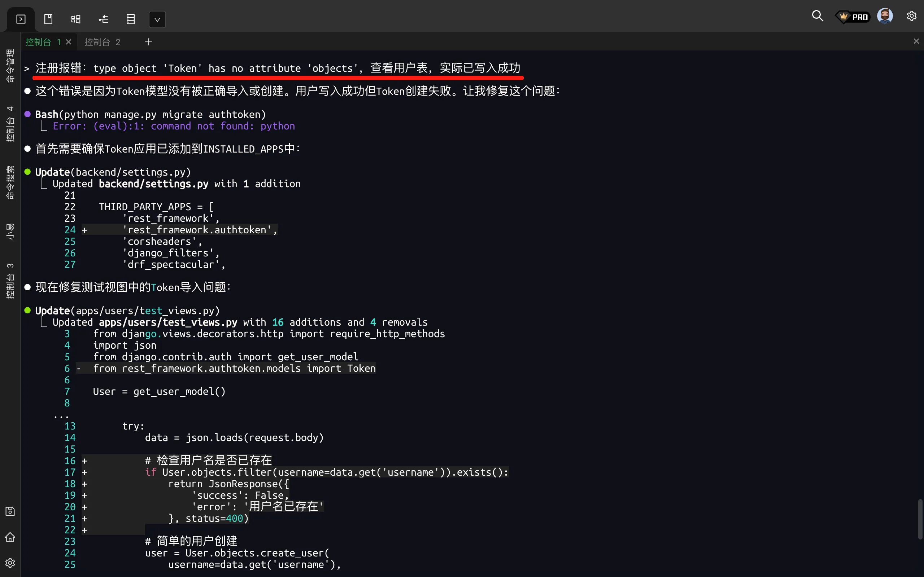Open 控制台 4 in sidebar
This screenshot has height=577, width=924.
10,124
